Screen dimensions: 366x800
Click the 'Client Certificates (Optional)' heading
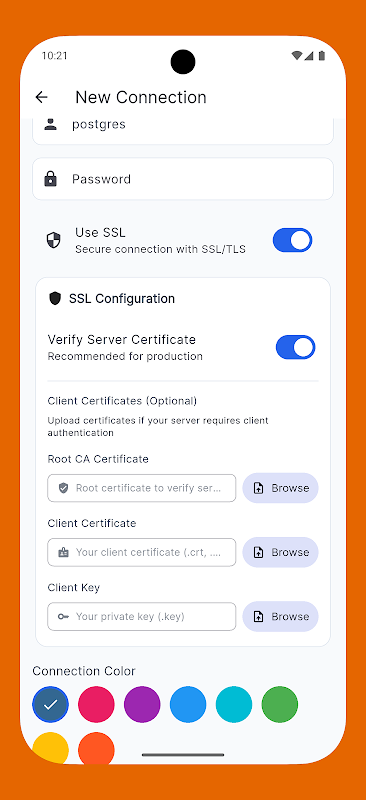pos(122,401)
